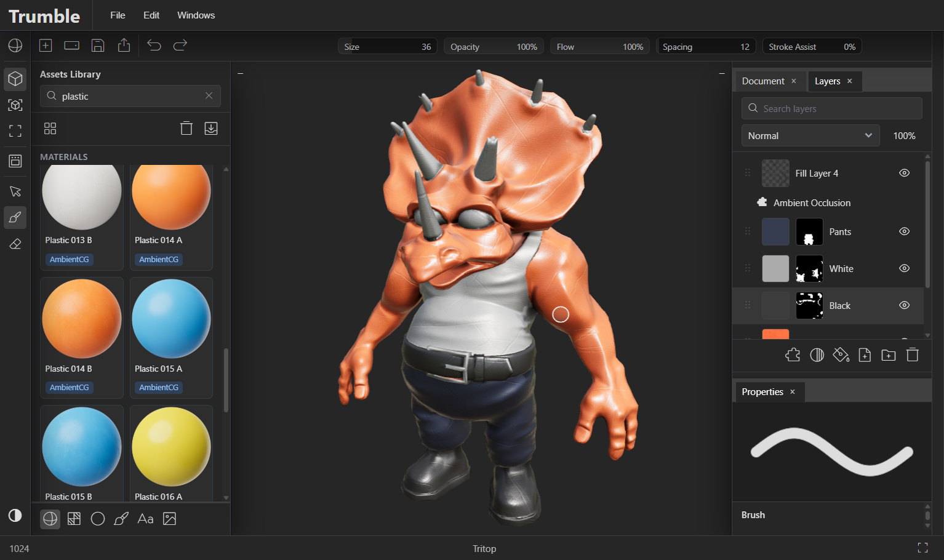Activate the selection arrow tool

(15, 191)
